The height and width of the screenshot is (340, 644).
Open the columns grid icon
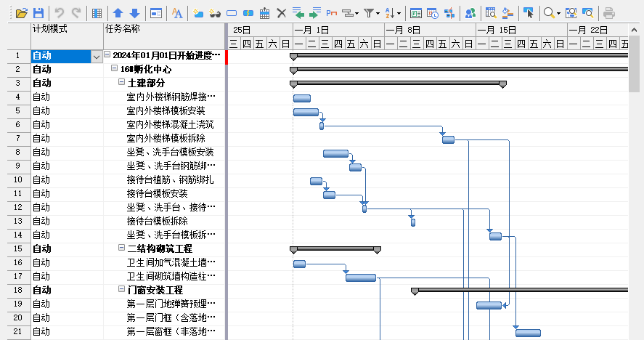[97, 13]
